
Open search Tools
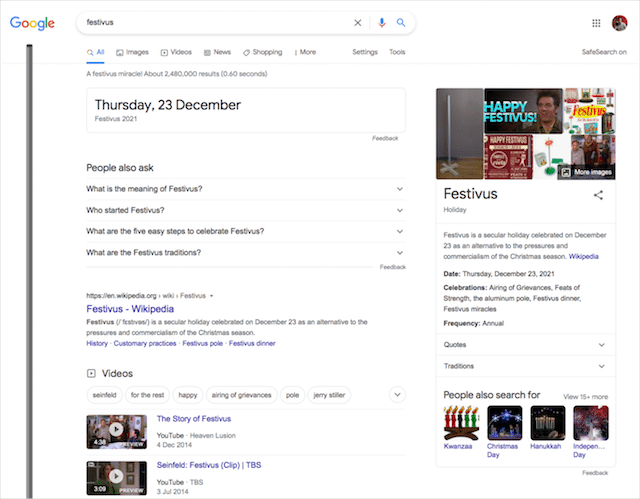point(397,52)
